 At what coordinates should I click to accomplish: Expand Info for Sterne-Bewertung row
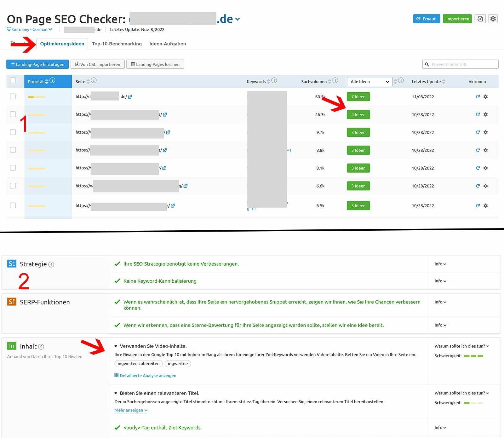(440, 325)
